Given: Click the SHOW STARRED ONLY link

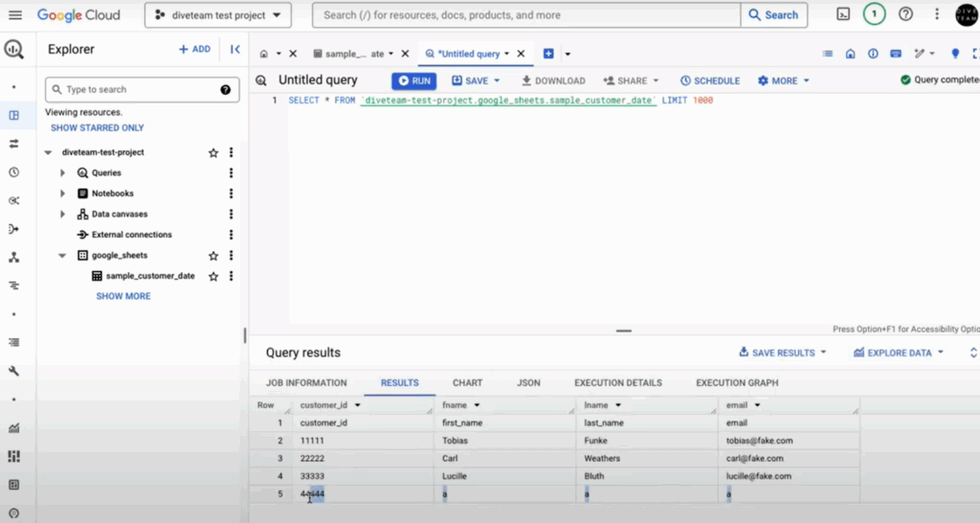Looking at the screenshot, I should click(97, 127).
